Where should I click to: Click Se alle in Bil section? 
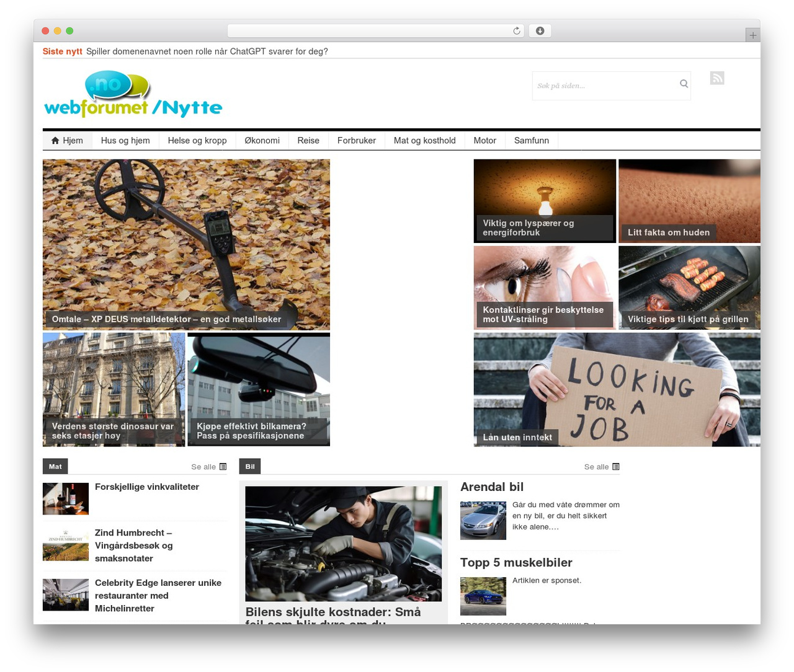[596, 467]
